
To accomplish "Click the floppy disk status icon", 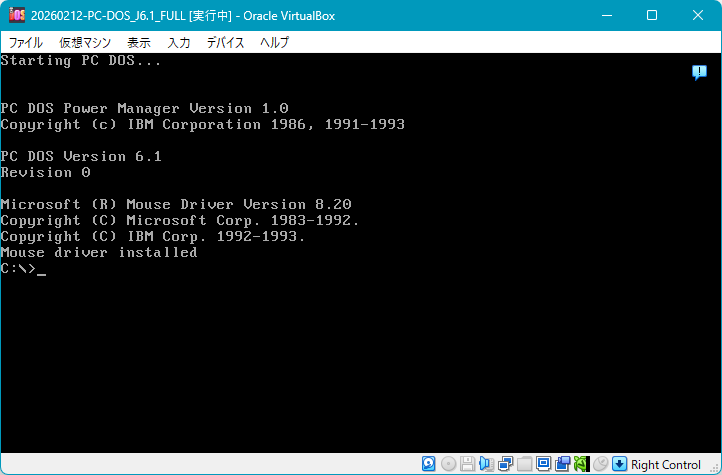I will (467, 464).
